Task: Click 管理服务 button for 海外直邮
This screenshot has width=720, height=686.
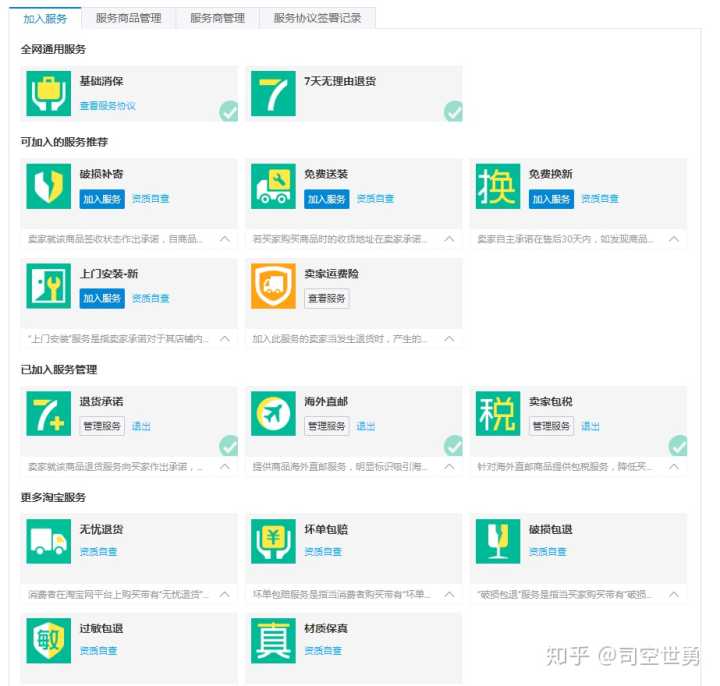Action: click(327, 426)
